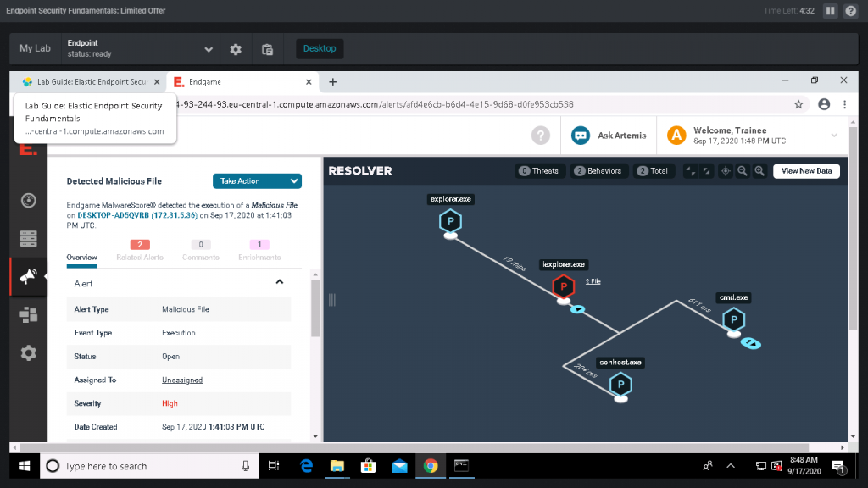Click the zoom in magnifier in Resolver
Image resolution: width=868 pixels, height=488 pixels.
pyautogui.click(x=759, y=171)
